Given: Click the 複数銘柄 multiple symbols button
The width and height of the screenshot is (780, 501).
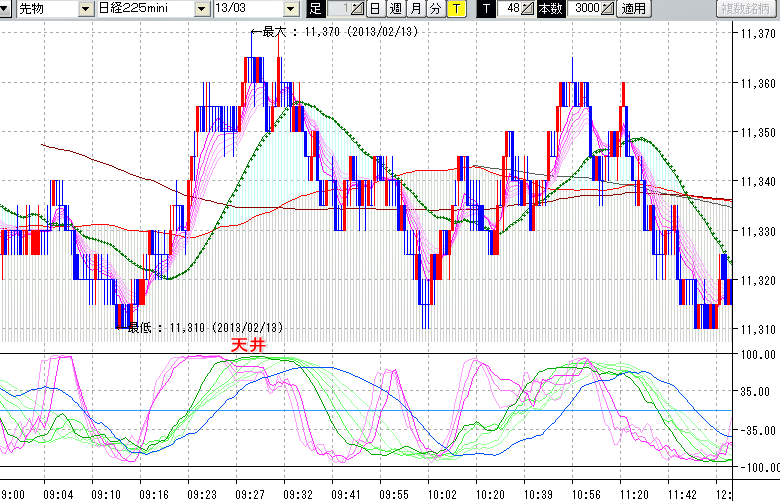Looking at the screenshot, I should click(746, 9).
